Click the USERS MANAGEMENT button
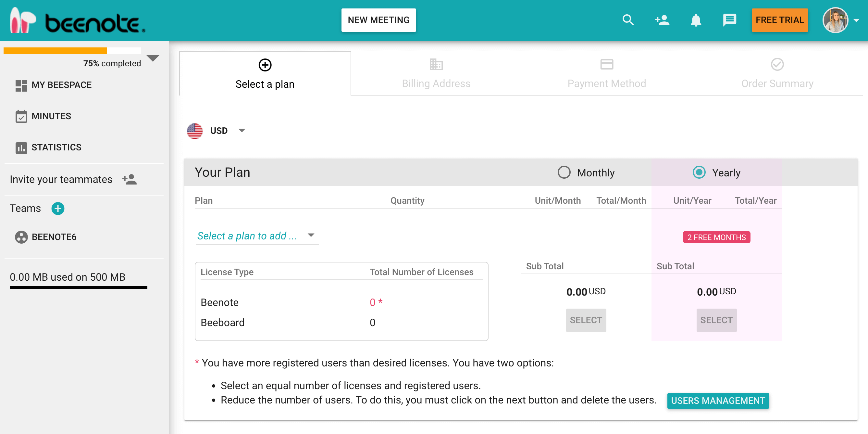This screenshot has width=868, height=434. pos(718,401)
